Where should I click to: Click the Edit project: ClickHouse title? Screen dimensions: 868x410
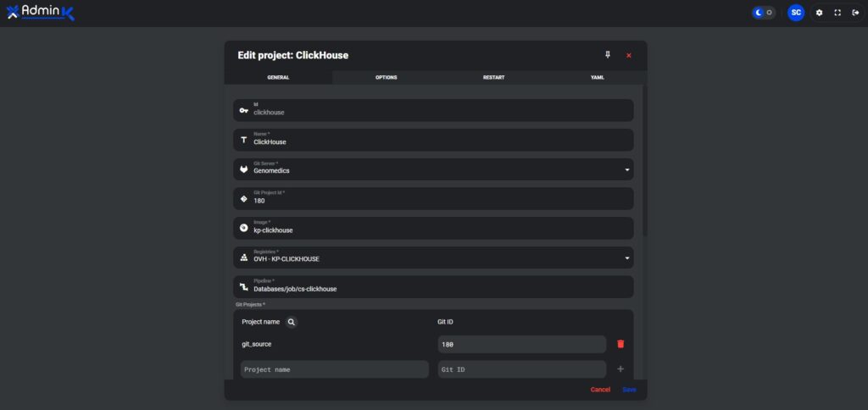tap(292, 55)
